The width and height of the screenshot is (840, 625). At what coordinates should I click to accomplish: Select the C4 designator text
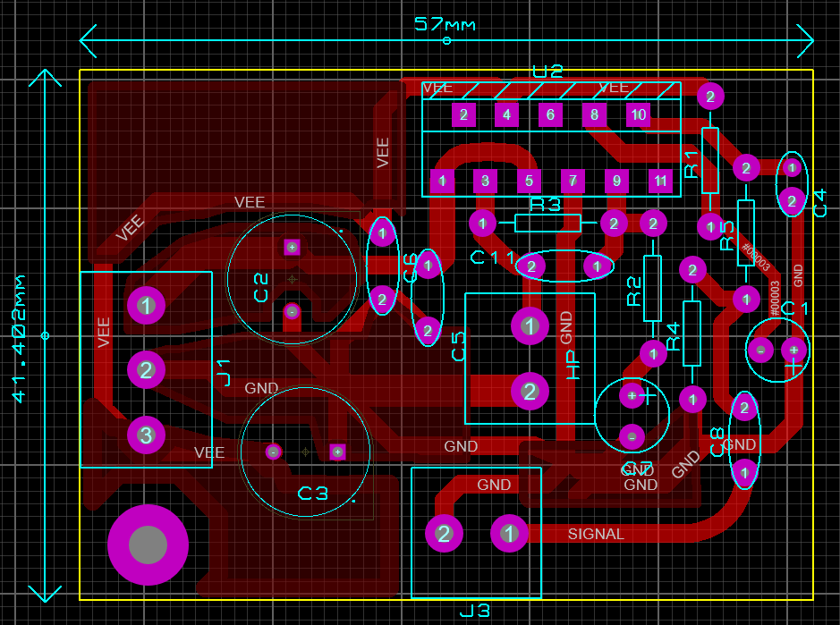[x=819, y=204]
